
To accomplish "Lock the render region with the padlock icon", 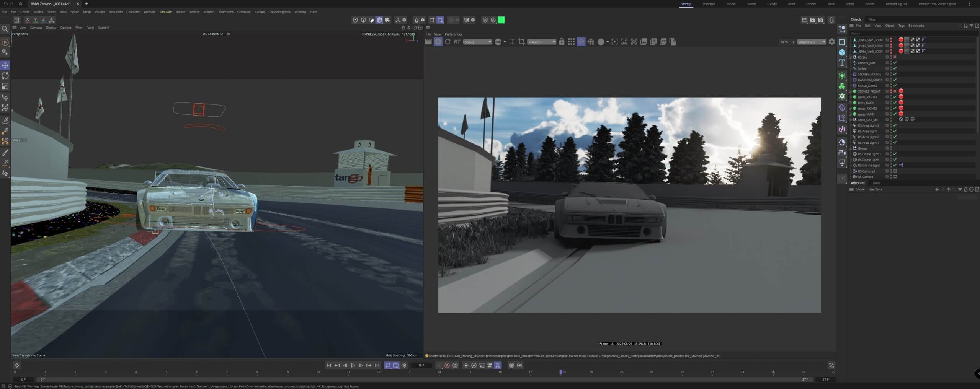I will click(561, 42).
